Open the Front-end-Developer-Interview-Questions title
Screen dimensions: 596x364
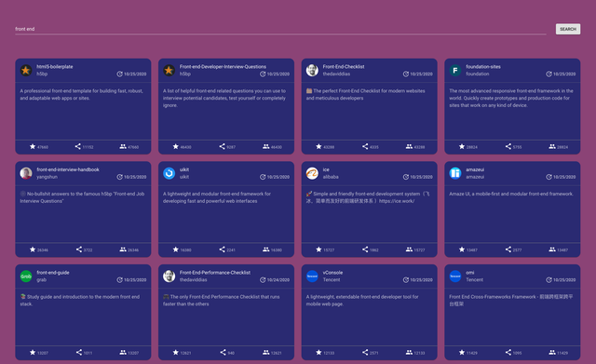pyautogui.click(x=223, y=66)
